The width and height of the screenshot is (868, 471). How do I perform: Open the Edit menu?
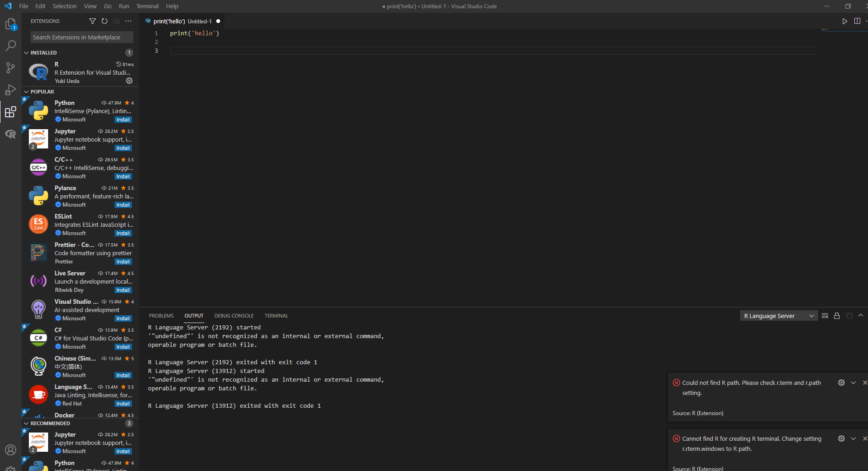tap(40, 6)
